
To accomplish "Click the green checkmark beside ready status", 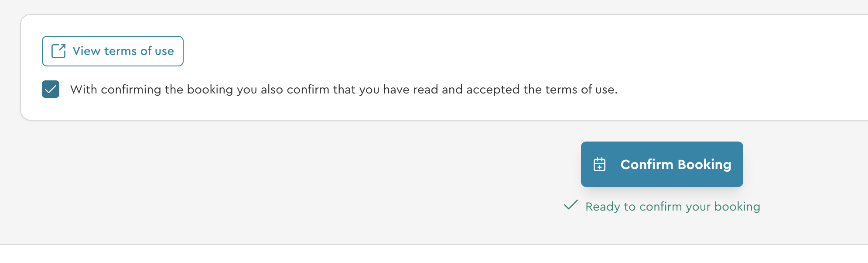I will pos(571,205).
